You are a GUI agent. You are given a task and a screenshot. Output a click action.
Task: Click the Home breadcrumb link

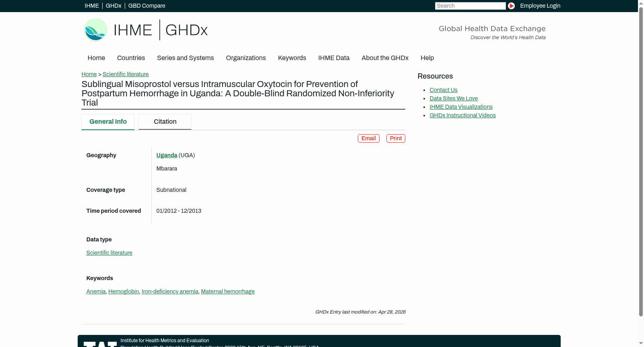pyautogui.click(x=89, y=74)
